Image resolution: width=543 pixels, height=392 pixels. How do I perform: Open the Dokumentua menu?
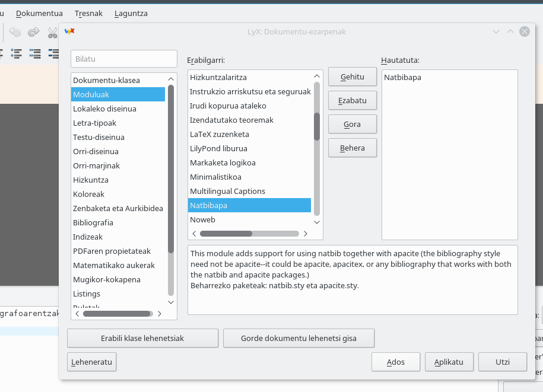pyautogui.click(x=39, y=14)
